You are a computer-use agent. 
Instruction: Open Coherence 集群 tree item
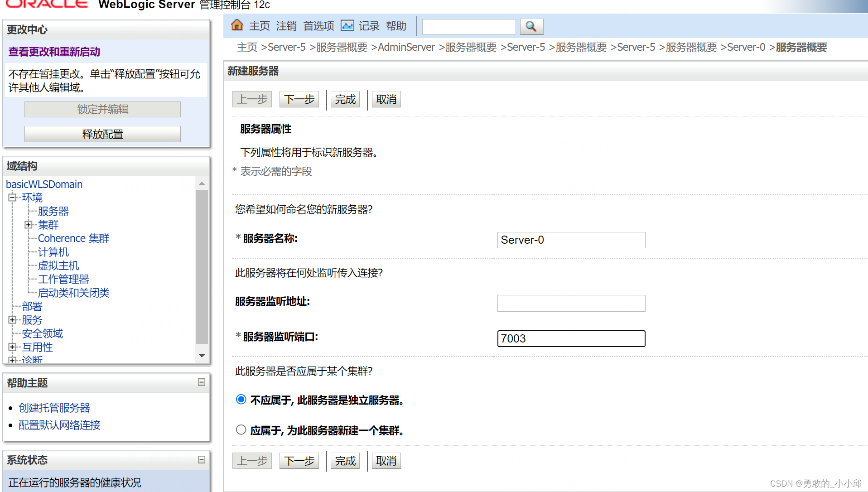[x=74, y=238]
